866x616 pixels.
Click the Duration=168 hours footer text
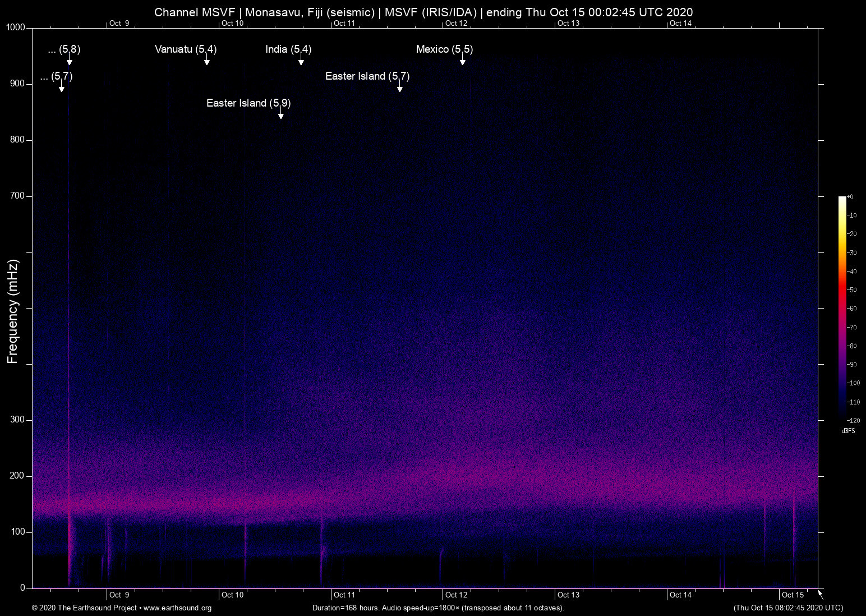[x=437, y=608]
